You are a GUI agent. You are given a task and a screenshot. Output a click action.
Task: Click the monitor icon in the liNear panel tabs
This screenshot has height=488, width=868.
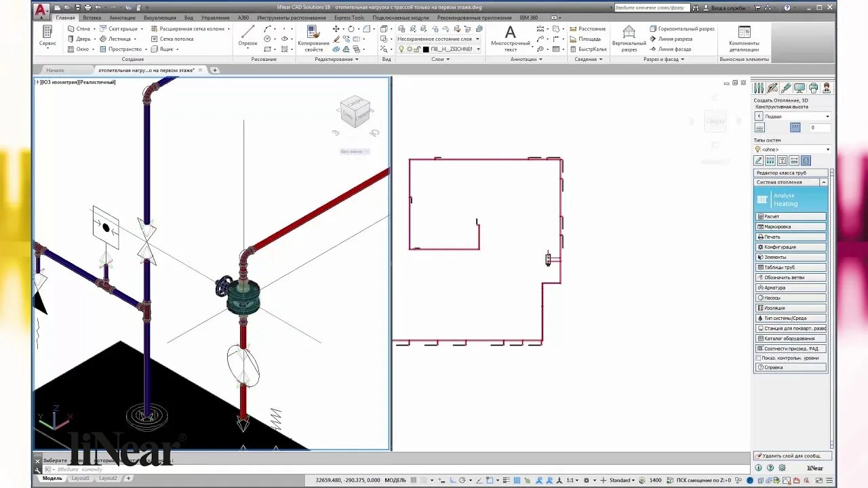coord(800,88)
